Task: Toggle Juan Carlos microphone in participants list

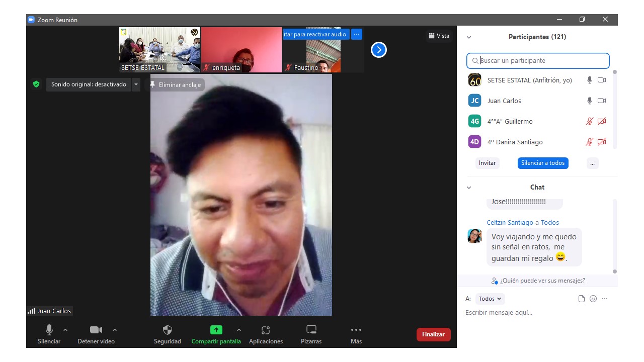Action: pyautogui.click(x=590, y=101)
